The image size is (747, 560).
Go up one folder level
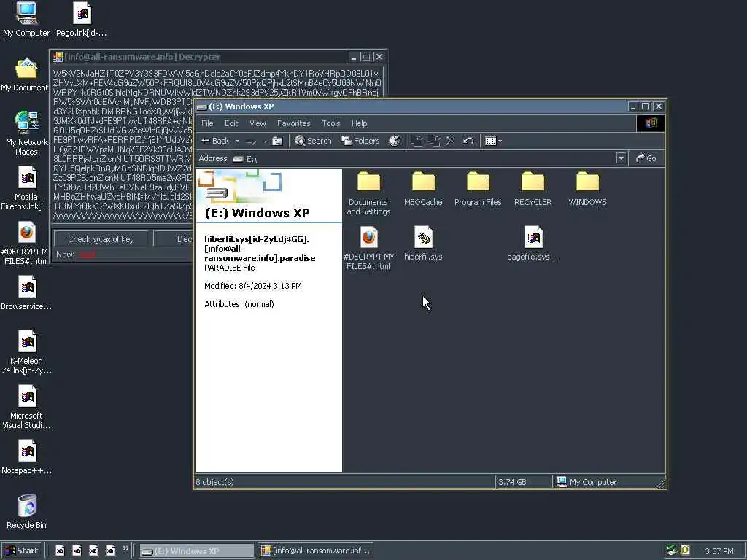(x=277, y=141)
